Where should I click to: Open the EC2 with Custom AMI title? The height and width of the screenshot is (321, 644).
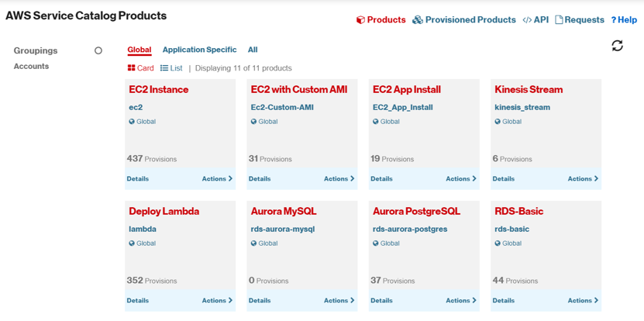299,90
